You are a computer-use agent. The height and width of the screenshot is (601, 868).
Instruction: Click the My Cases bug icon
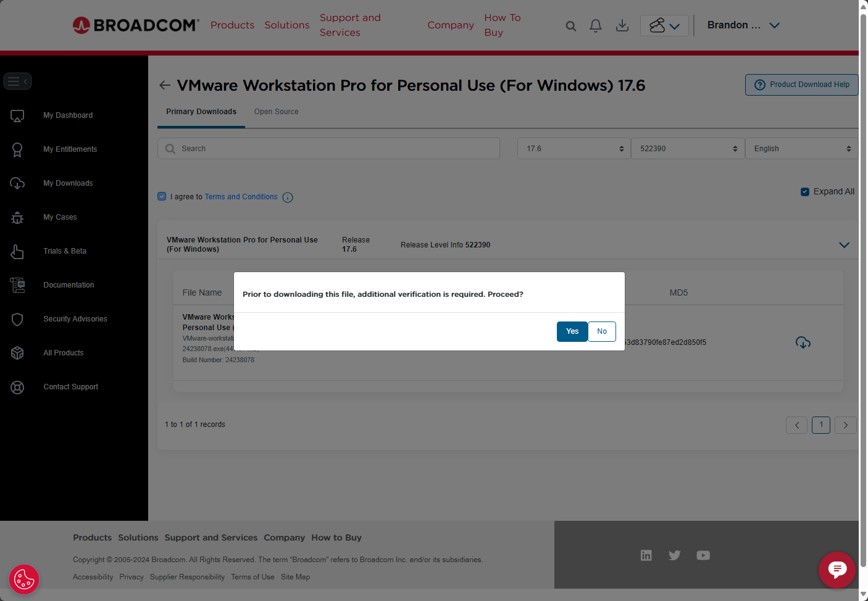tap(17, 217)
